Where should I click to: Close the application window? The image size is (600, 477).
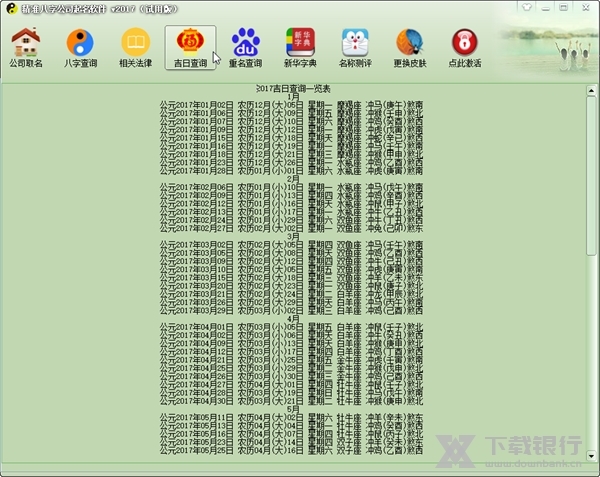pyautogui.click(x=585, y=7)
